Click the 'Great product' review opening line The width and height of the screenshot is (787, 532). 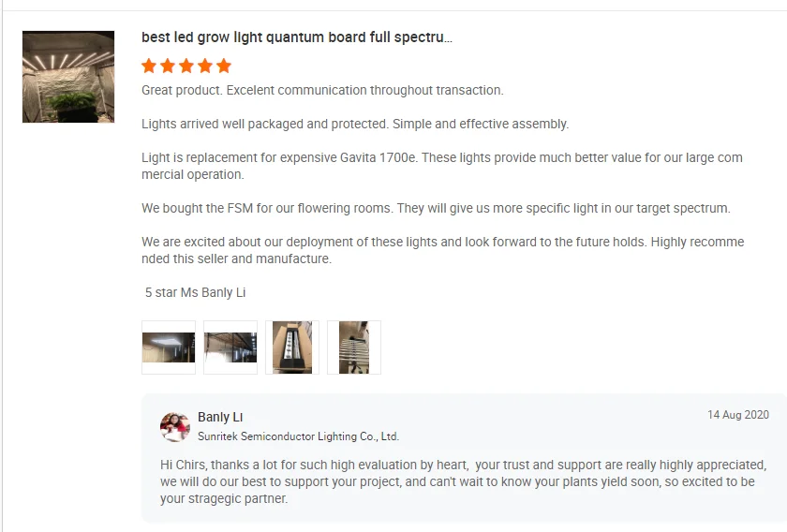[x=322, y=90]
